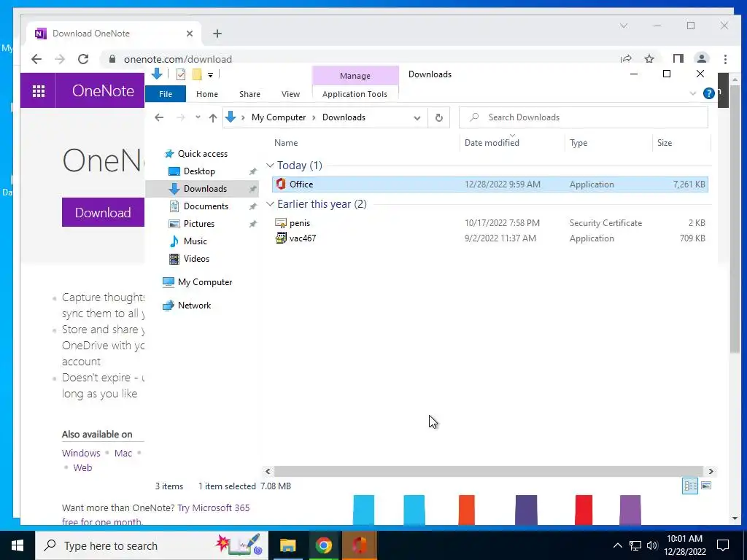747x560 pixels.
Task: Sort files by the Name column
Action: click(286, 143)
